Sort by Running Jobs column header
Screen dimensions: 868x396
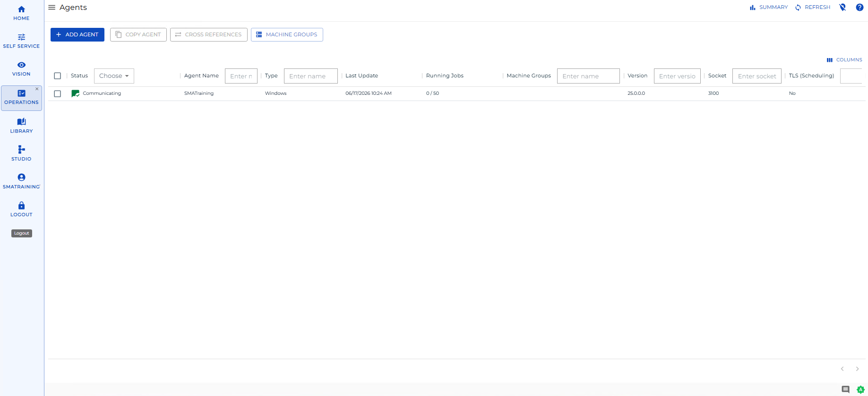click(445, 76)
